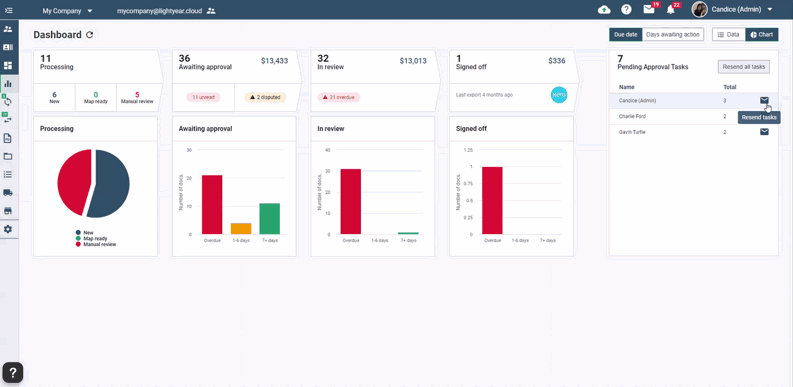Switch to Days awaiting action view
This screenshot has width=793, height=387.
673,35
